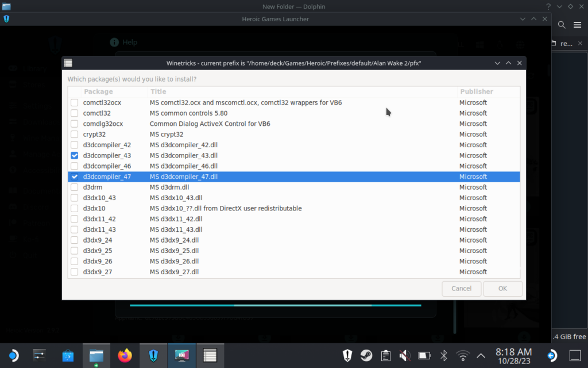
Task: Open Bluetooth tray icon
Action: (x=444, y=355)
